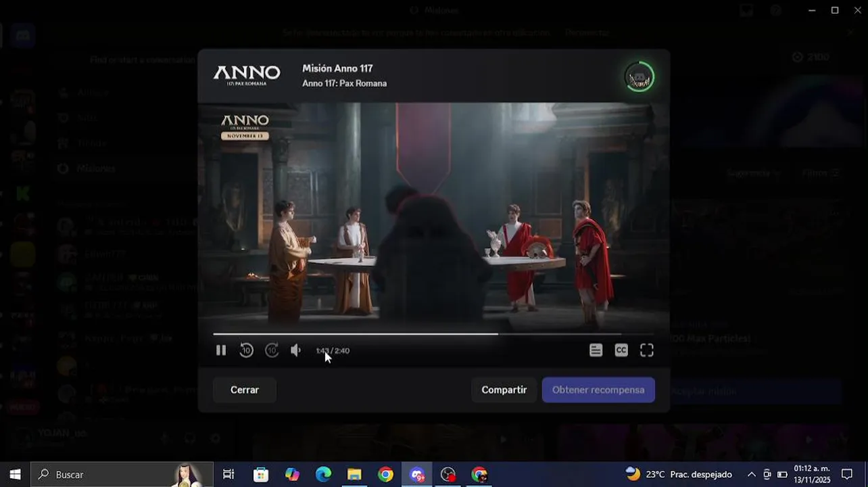Image resolution: width=868 pixels, height=487 pixels.
Task: Click the 1:43 / 2:40 time readout
Action: click(333, 350)
